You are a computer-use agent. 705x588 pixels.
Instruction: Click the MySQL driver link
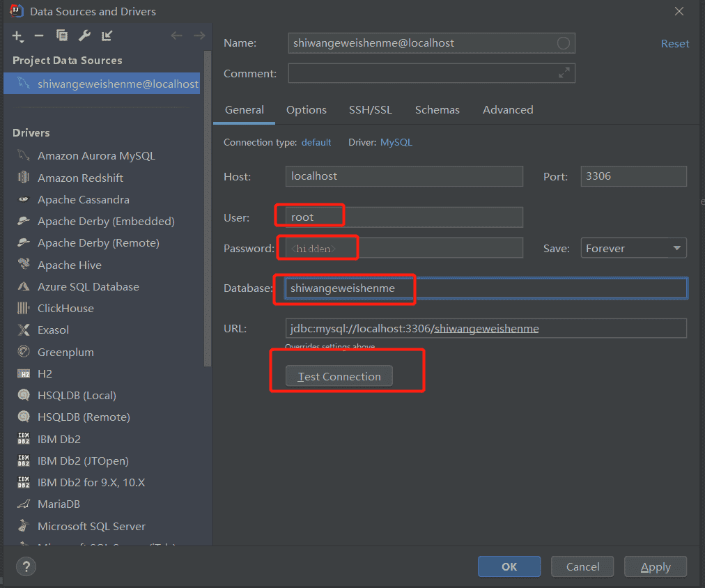(396, 142)
